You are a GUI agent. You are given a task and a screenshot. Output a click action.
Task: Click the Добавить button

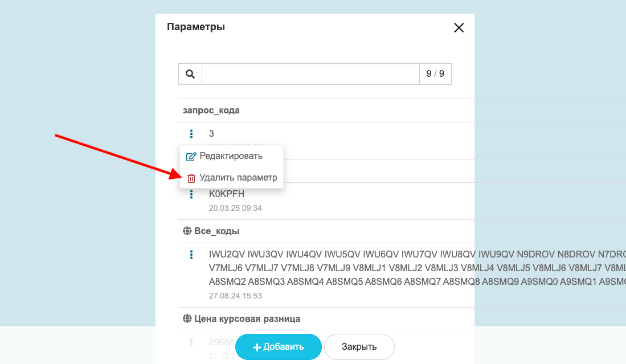coord(279,347)
